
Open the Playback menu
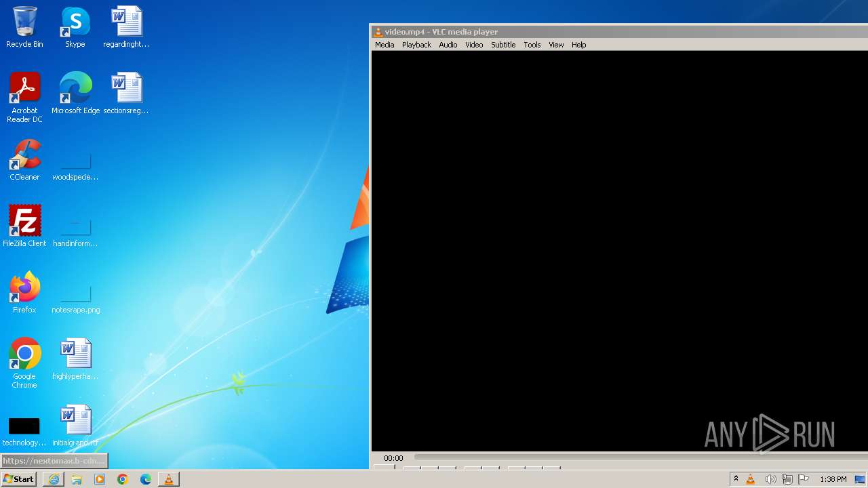click(416, 45)
